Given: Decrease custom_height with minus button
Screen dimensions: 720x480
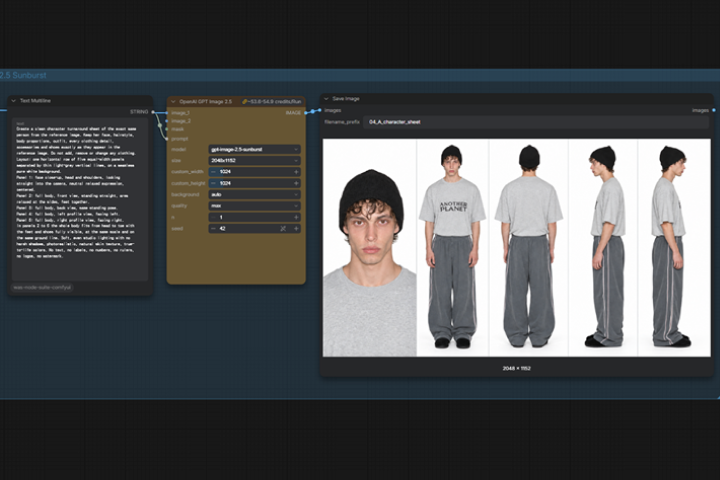Looking at the screenshot, I should (214, 183).
